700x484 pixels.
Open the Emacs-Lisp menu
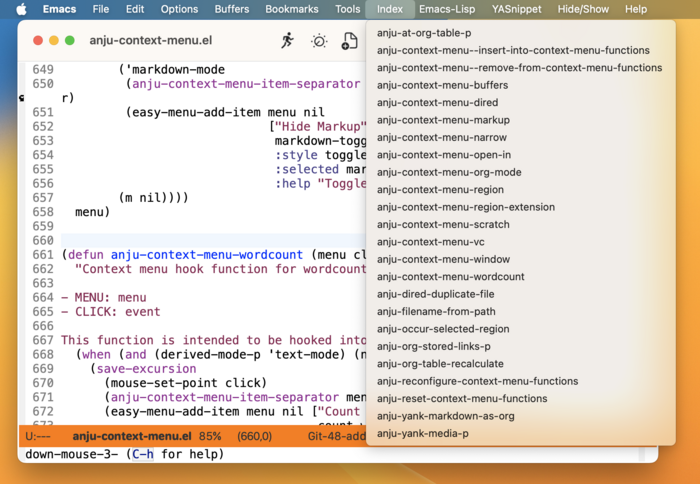pyautogui.click(x=447, y=9)
